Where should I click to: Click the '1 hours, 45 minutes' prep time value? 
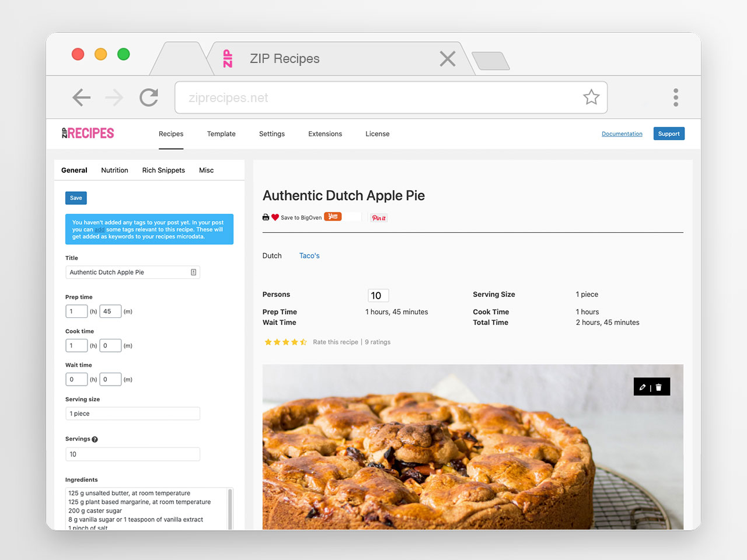coord(397,312)
